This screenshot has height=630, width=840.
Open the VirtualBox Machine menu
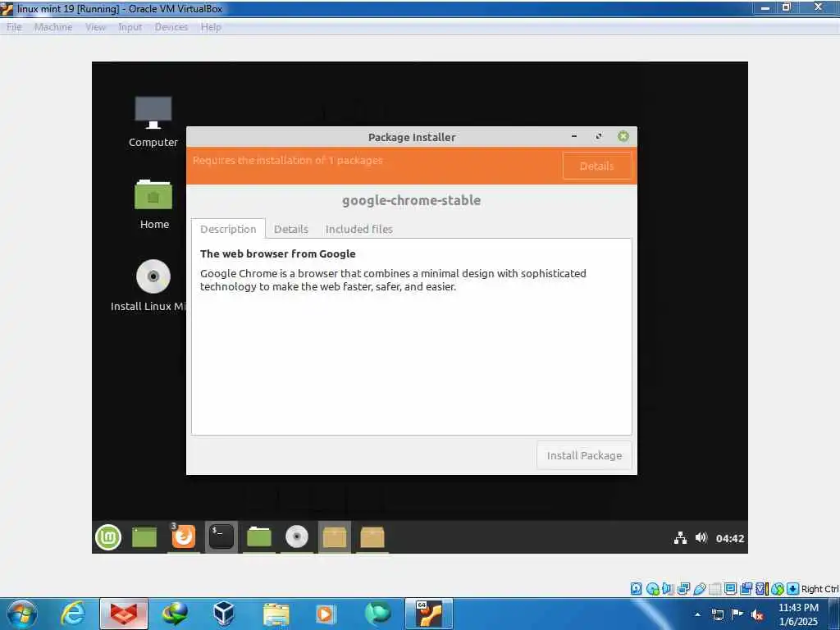[x=53, y=27]
